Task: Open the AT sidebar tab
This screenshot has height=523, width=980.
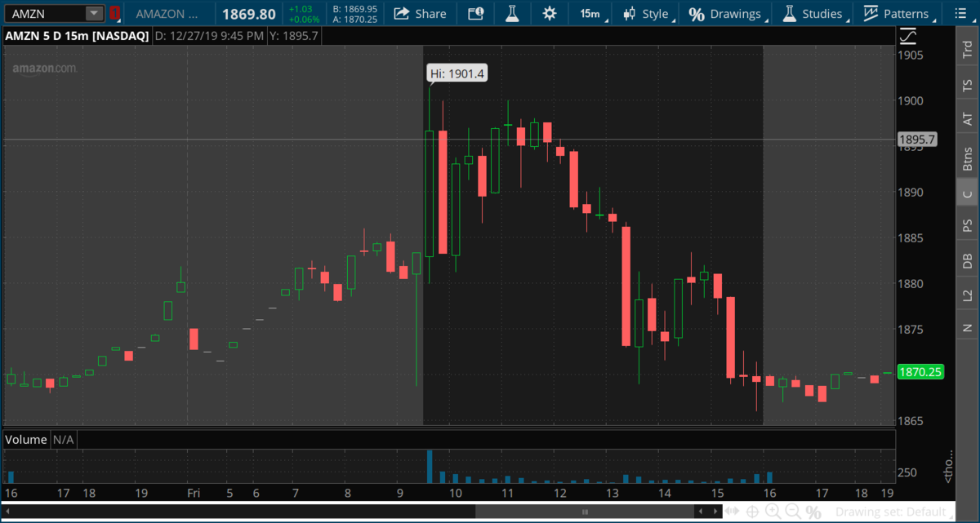Action: [968, 119]
